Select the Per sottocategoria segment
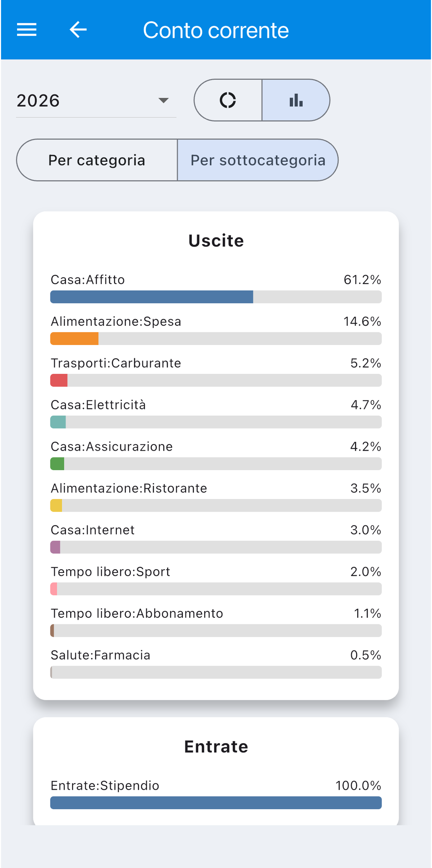The width and height of the screenshot is (432, 868). tap(258, 160)
